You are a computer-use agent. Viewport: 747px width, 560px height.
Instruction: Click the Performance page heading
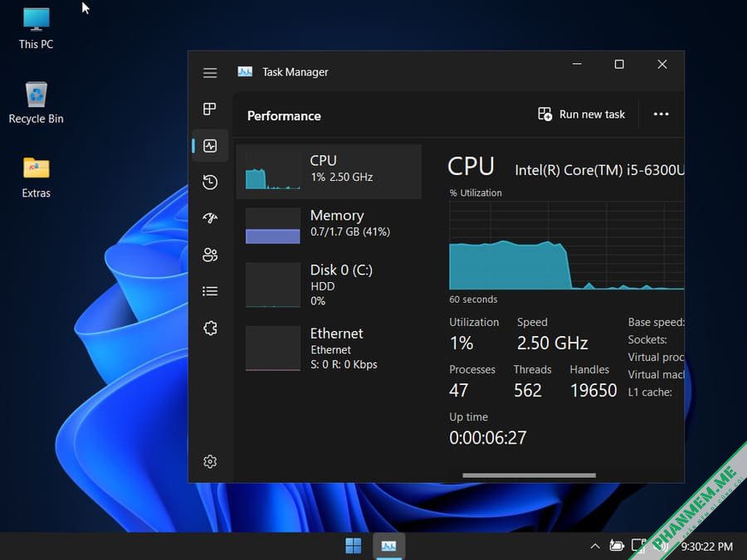click(x=284, y=115)
